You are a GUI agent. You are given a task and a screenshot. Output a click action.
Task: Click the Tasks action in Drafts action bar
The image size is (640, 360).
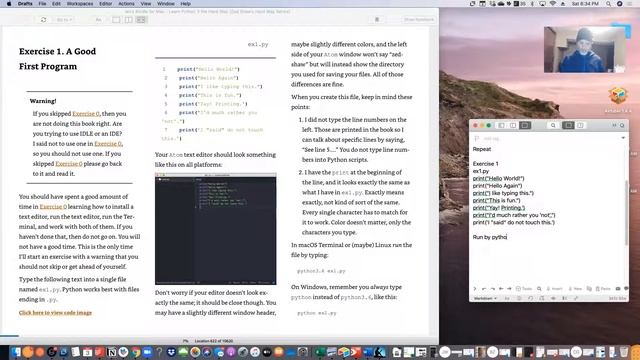pos(524,289)
